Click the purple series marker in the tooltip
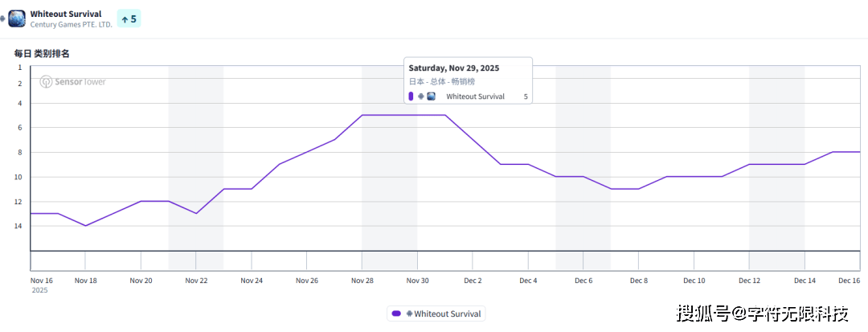Viewport: 868px width, 332px height. 411,96
